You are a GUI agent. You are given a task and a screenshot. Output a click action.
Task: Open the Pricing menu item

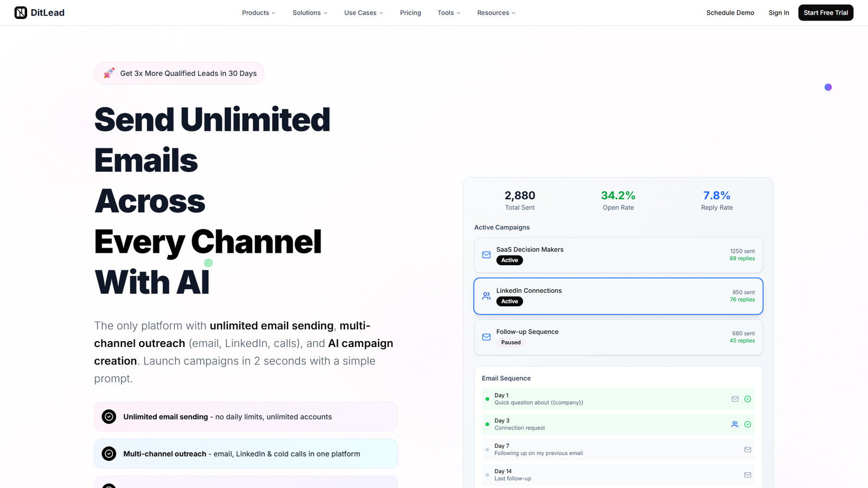(410, 12)
